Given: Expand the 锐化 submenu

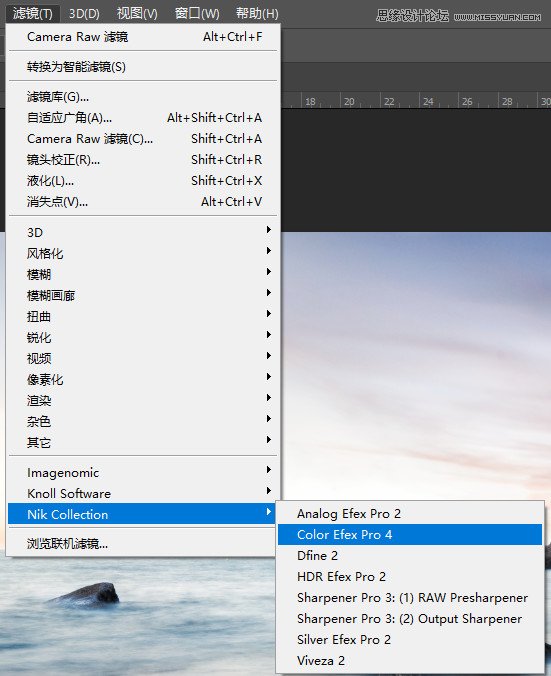Looking at the screenshot, I should [x=143, y=338].
